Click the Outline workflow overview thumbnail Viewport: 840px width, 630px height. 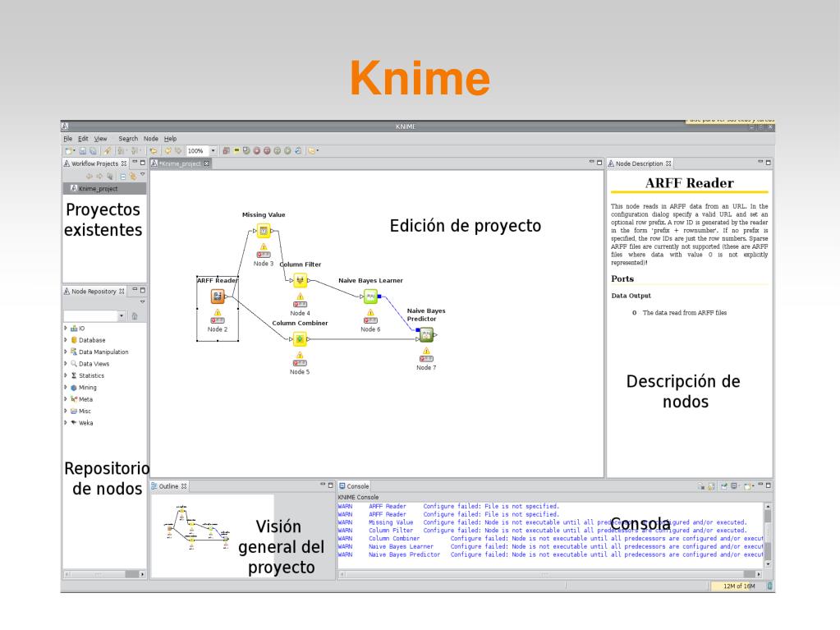pyautogui.click(x=196, y=527)
